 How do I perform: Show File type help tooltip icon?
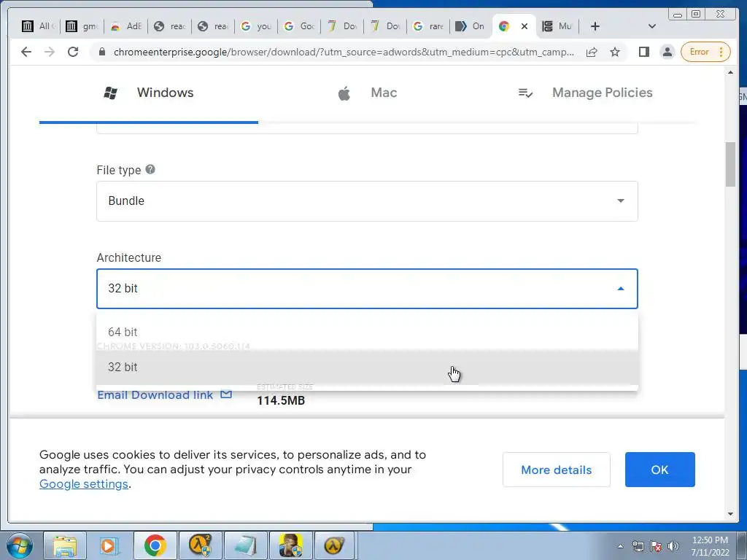(150, 169)
